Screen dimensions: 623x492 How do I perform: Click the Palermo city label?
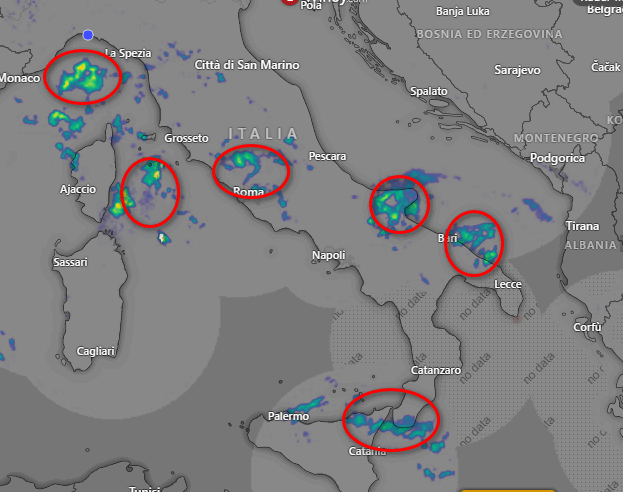[288, 416]
